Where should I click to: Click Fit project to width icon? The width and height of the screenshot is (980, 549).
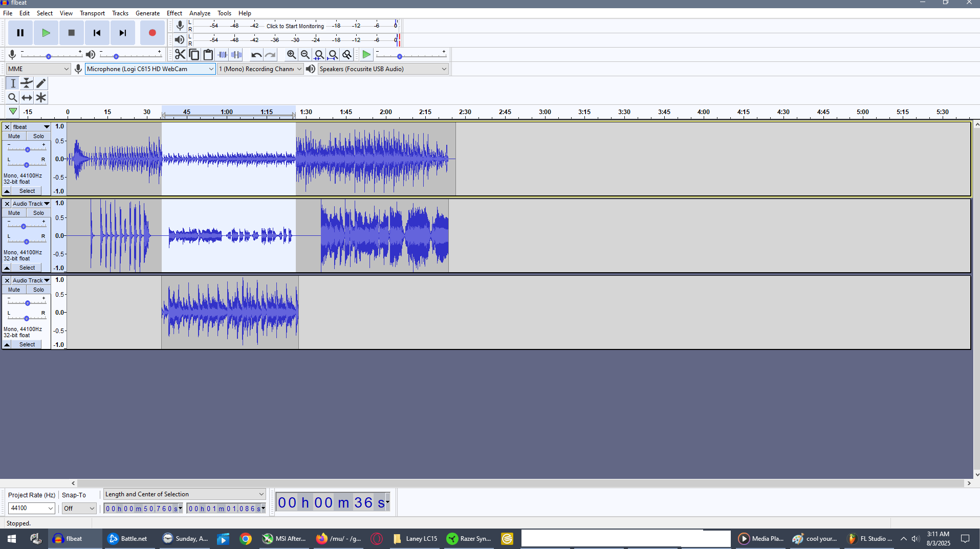click(333, 54)
